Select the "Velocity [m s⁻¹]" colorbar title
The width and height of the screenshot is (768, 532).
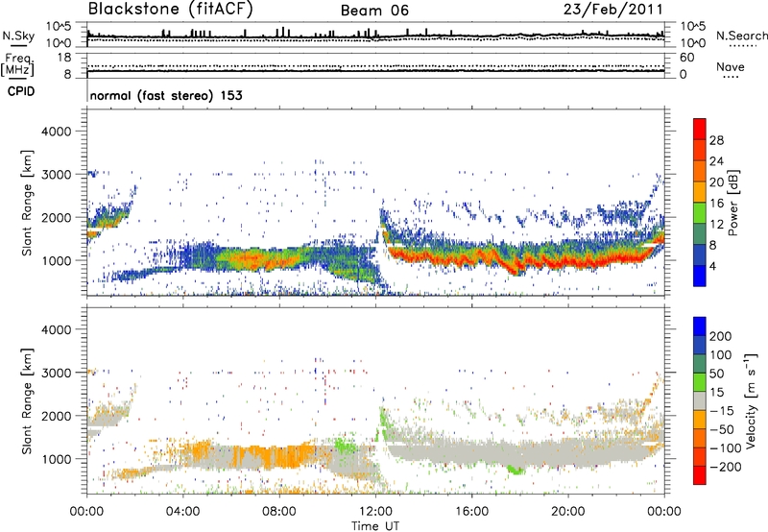tap(751, 401)
